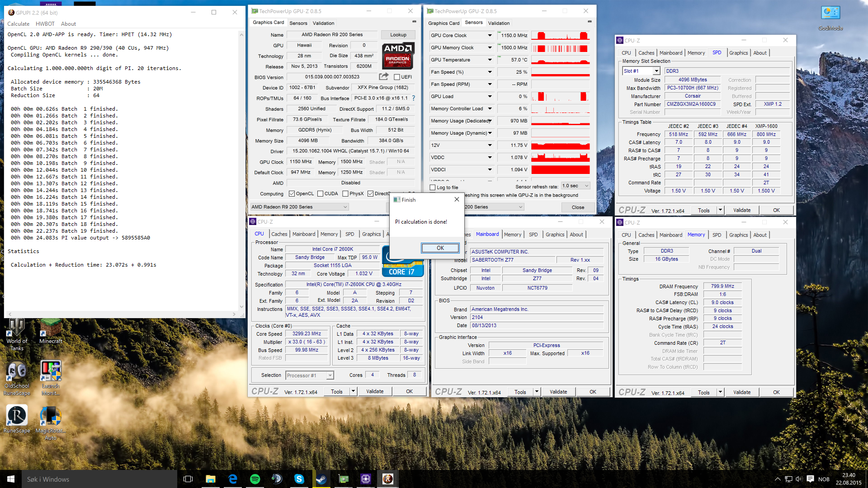The height and width of the screenshot is (488, 868).
Task: Click Close button in GPU-Z Sensors window
Action: (x=578, y=207)
